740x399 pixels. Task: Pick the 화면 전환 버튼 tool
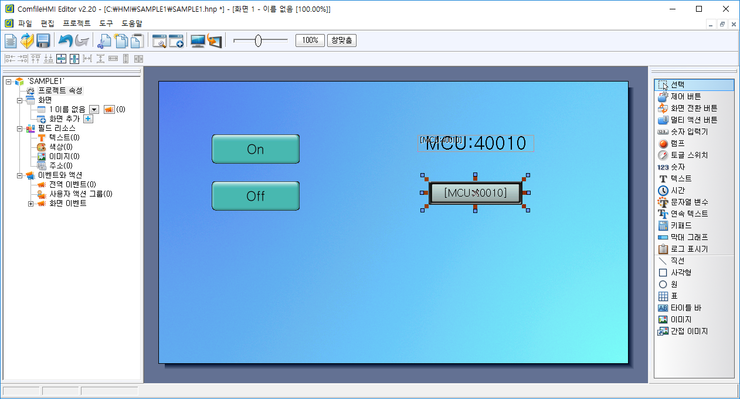click(x=694, y=108)
